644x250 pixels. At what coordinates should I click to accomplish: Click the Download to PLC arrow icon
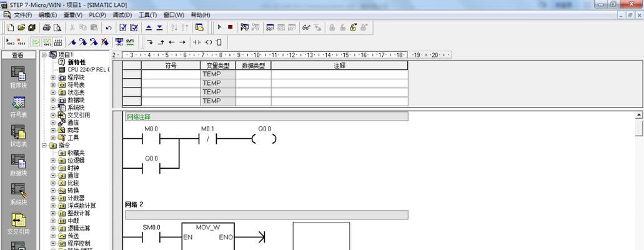[160, 27]
